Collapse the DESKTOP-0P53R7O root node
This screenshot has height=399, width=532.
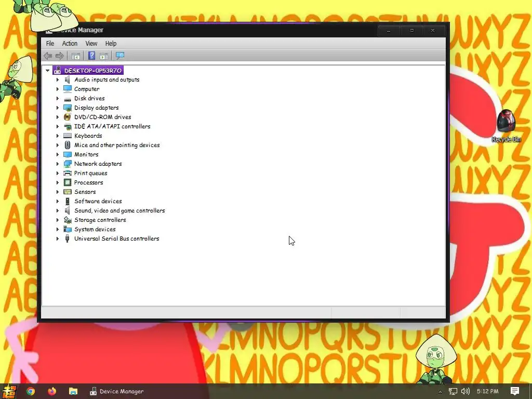point(47,71)
